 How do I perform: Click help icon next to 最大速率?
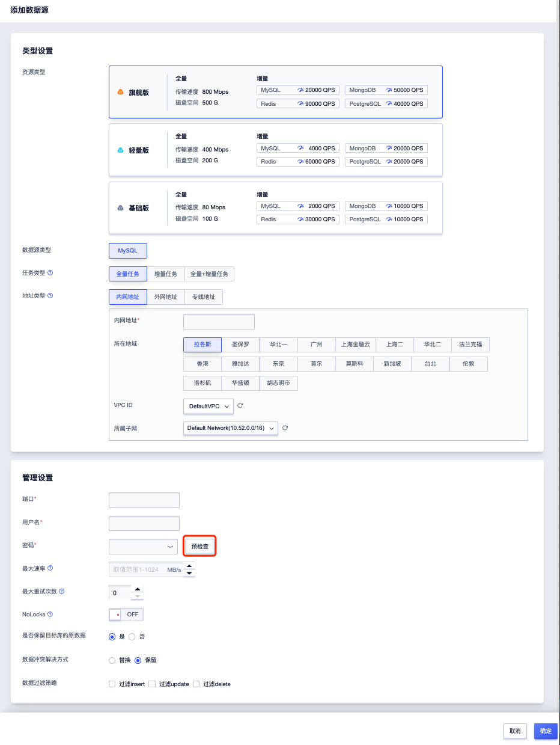tap(50, 568)
